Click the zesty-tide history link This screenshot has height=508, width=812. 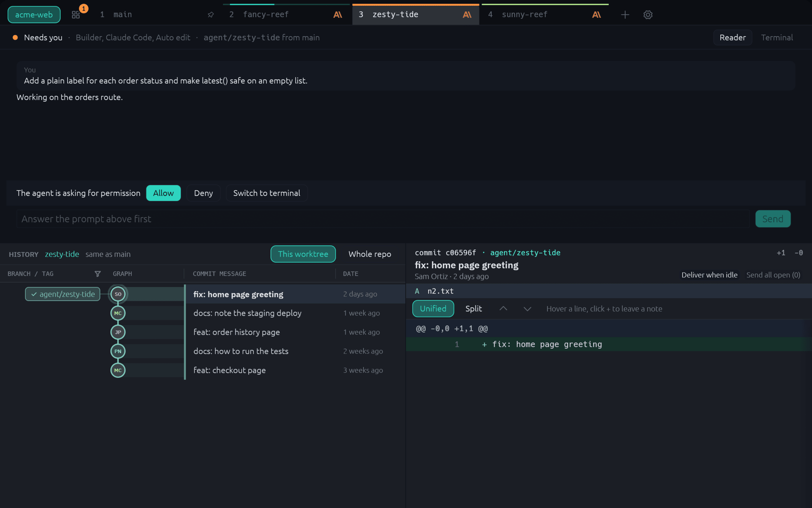[x=62, y=254]
